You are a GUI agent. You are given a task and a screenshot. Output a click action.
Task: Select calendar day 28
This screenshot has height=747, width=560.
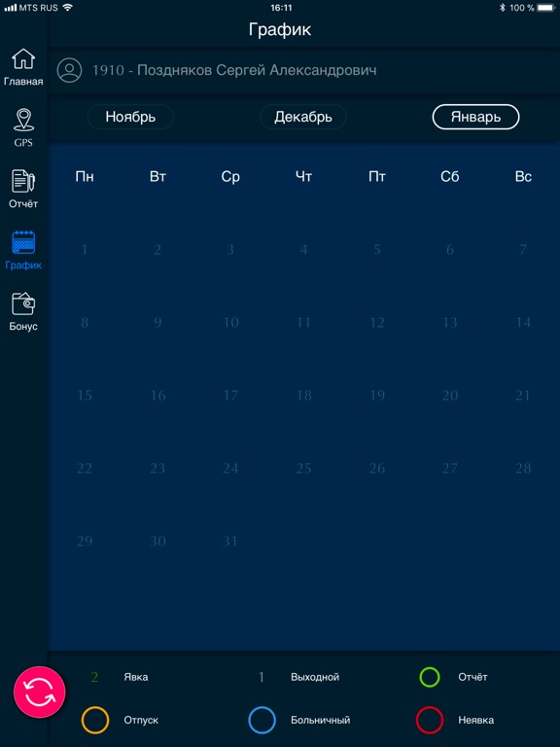pos(523,468)
